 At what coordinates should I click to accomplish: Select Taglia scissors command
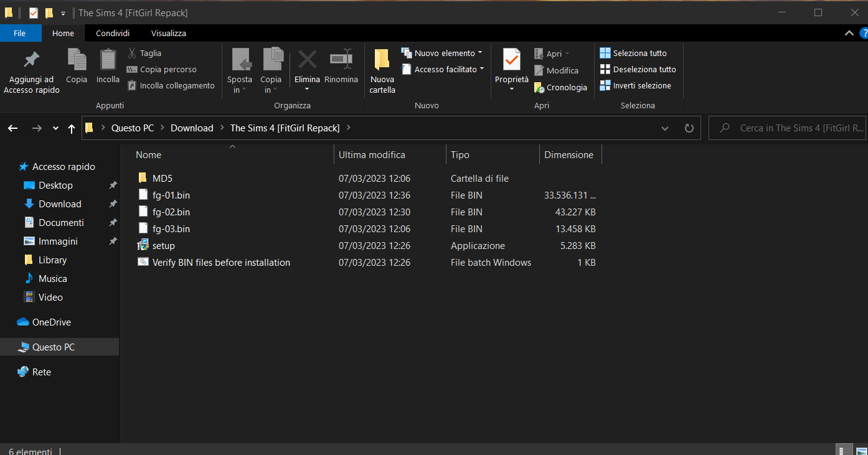[144, 53]
